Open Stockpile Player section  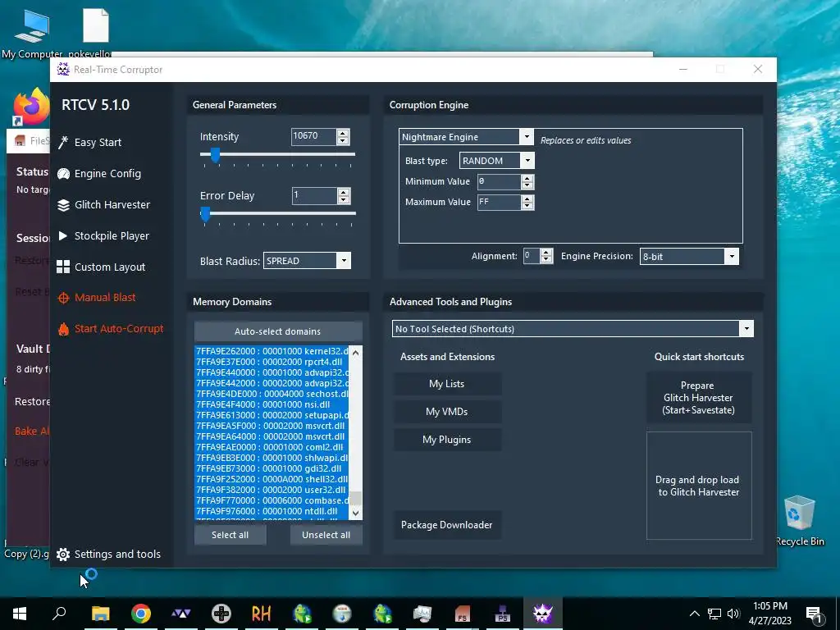112,235
